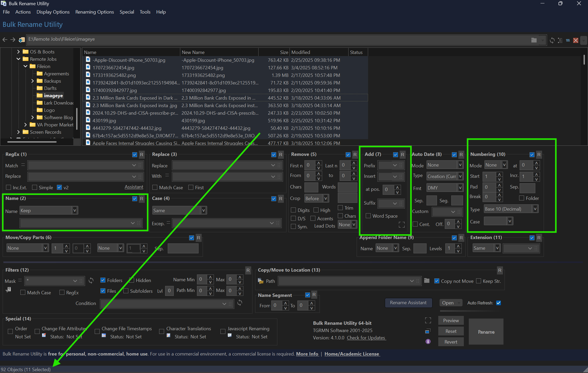Enable the Subfolders checkbox in Filters
The width and height of the screenshot is (588, 373).
pos(126,291)
